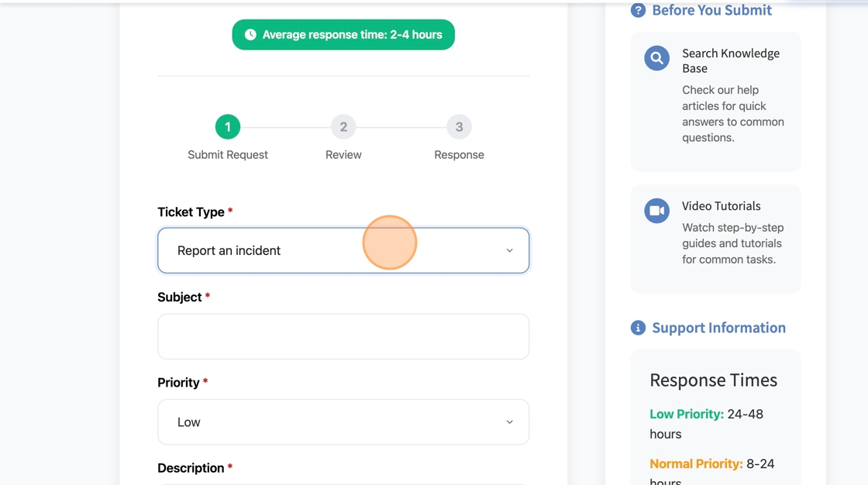This screenshot has width=868, height=485.
Task: Click the Support Information heading
Action: coord(718,328)
